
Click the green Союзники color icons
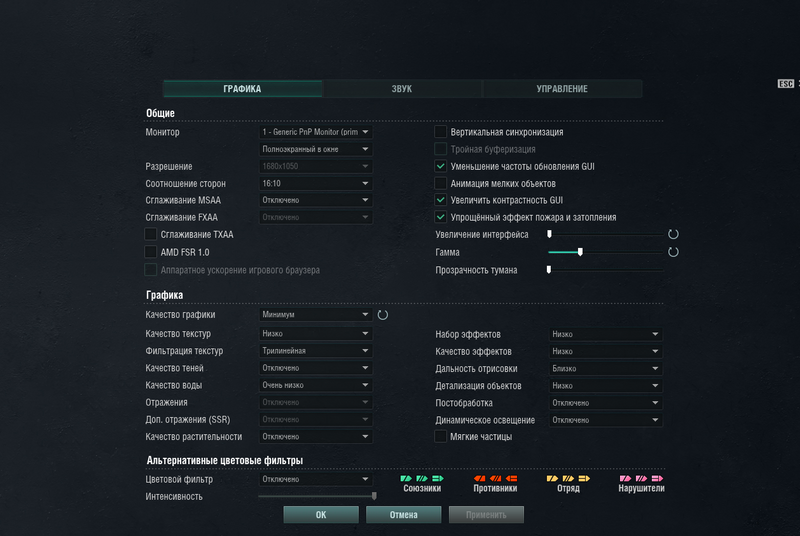click(x=422, y=478)
